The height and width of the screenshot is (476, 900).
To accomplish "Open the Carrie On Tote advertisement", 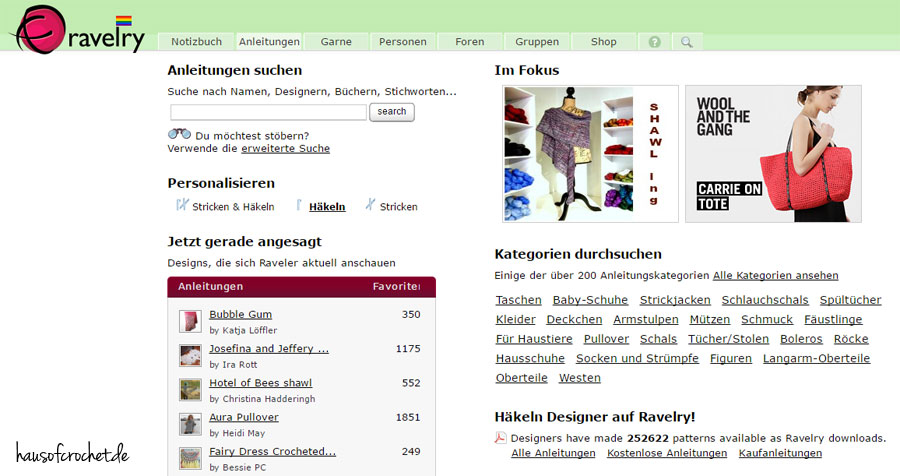I will 773,153.
